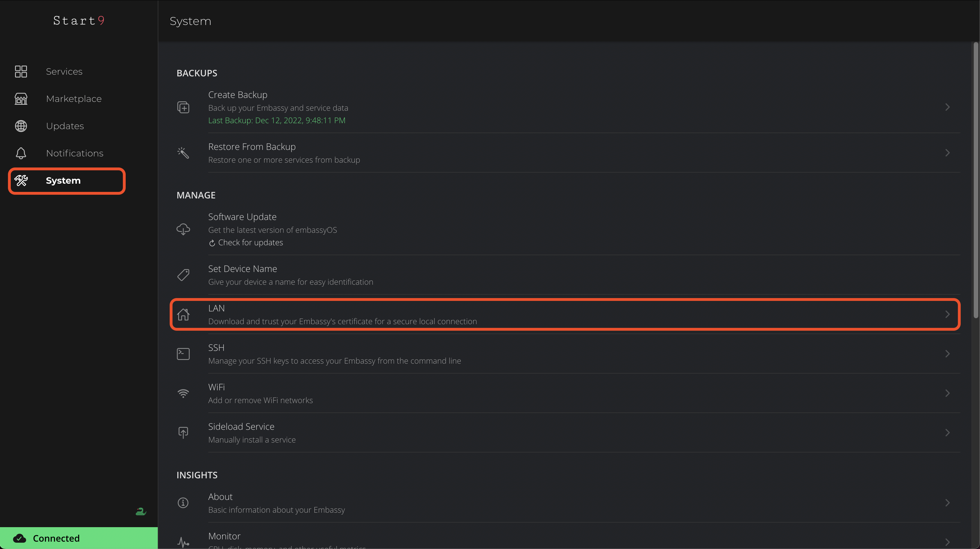Image resolution: width=980 pixels, height=549 pixels.
Task: Open the Services menu item
Action: [64, 72]
